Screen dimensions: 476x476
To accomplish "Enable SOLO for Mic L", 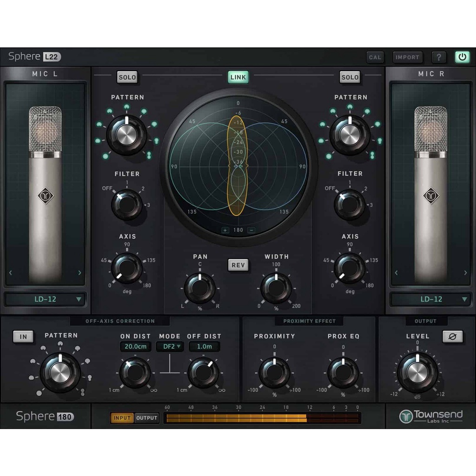I will [x=127, y=77].
